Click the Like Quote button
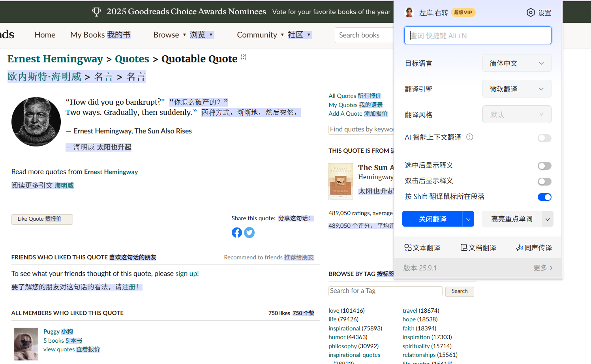Viewport: 591px width, 364px height. [x=42, y=219]
